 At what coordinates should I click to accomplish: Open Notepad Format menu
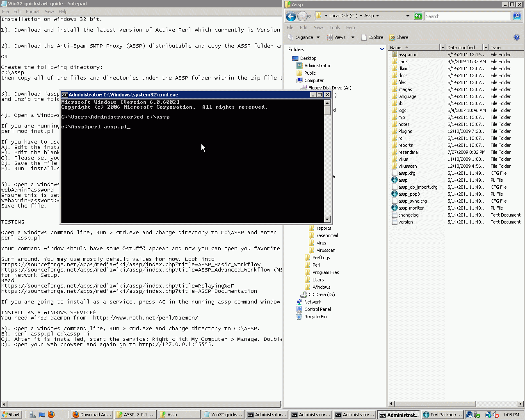tap(33, 11)
